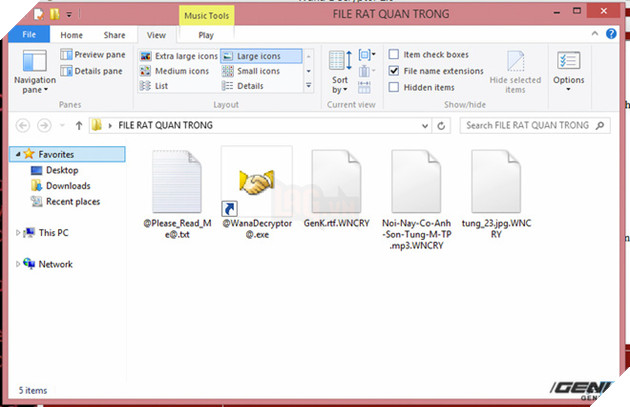
Task: Open the @WanaDecryptor@.exe handshake icon
Action: pyautogui.click(x=256, y=182)
